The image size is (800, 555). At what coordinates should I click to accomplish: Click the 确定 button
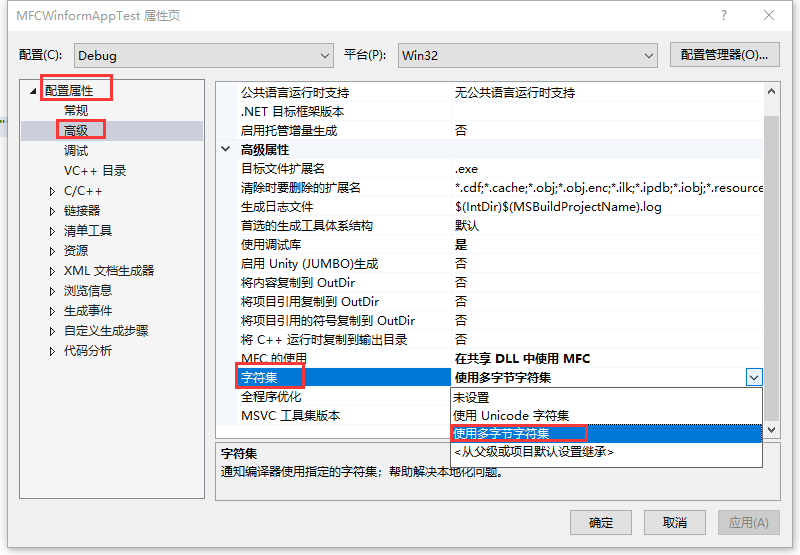(x=601, y=522)
